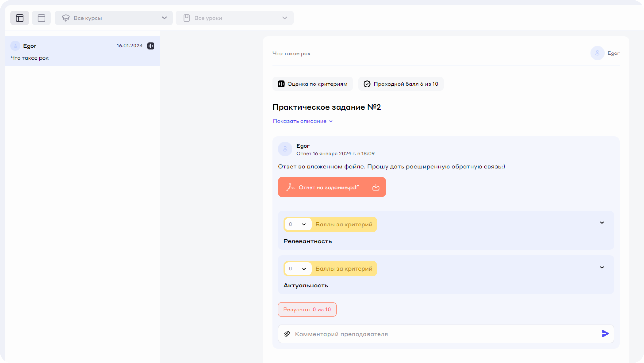Screen dimensions: 644x363
Task: Switch to single panel layout view
Action: pos(41,18)
